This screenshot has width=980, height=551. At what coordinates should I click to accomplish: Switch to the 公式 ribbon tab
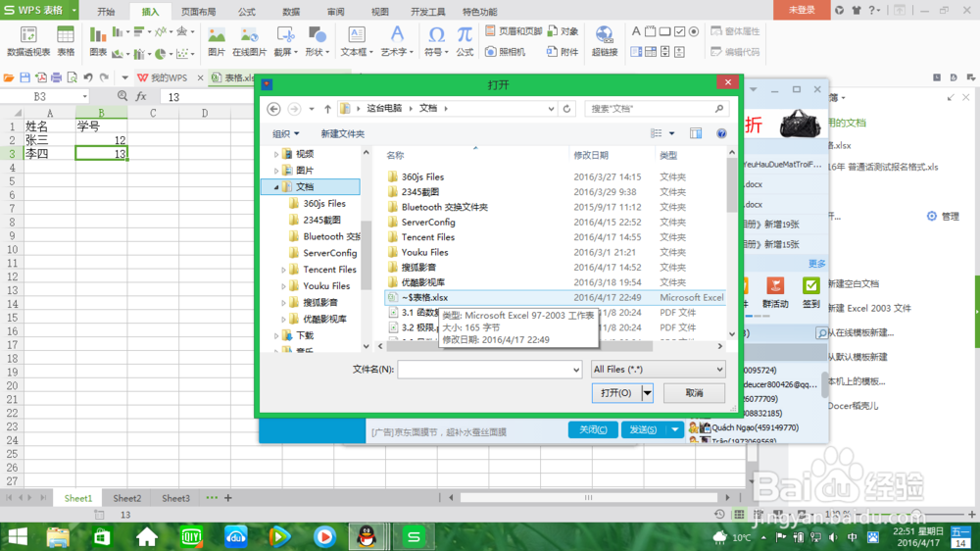pyautogui.click(x=246, y=11)
